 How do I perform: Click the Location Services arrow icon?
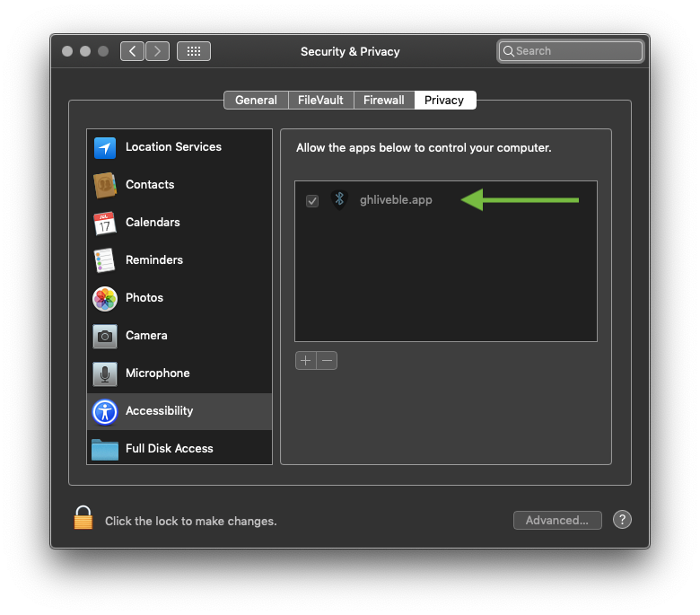(x=105, y=148)
